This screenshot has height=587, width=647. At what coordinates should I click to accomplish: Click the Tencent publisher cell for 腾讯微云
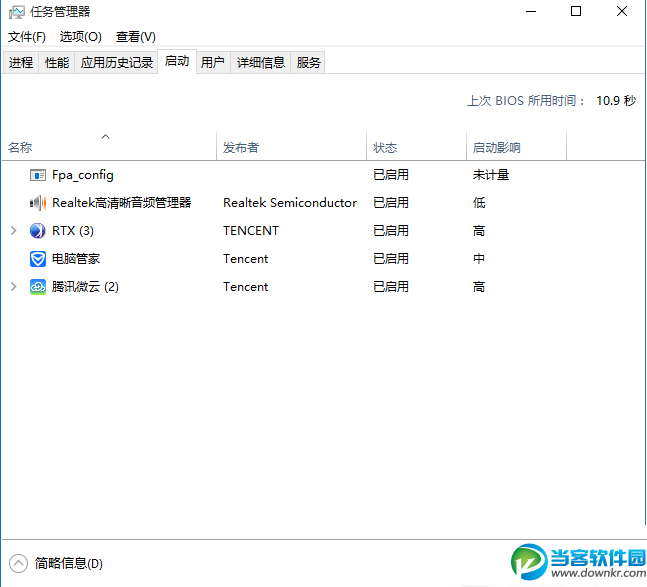point(246,287)
